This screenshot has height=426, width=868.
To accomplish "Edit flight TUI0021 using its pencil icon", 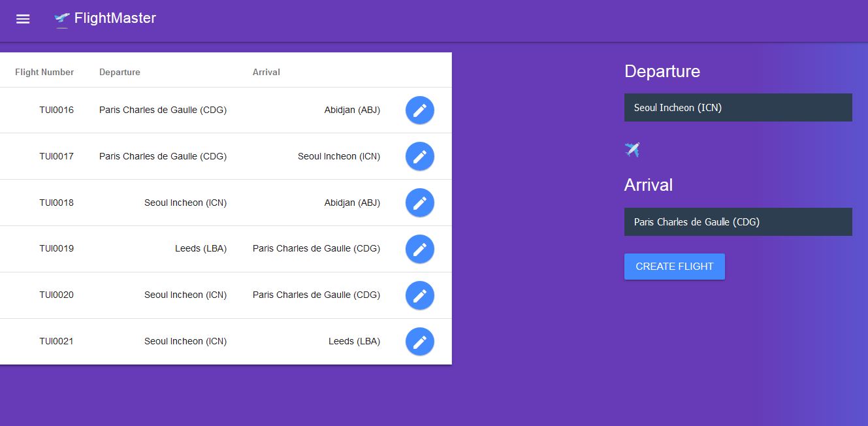I will 420,342.
